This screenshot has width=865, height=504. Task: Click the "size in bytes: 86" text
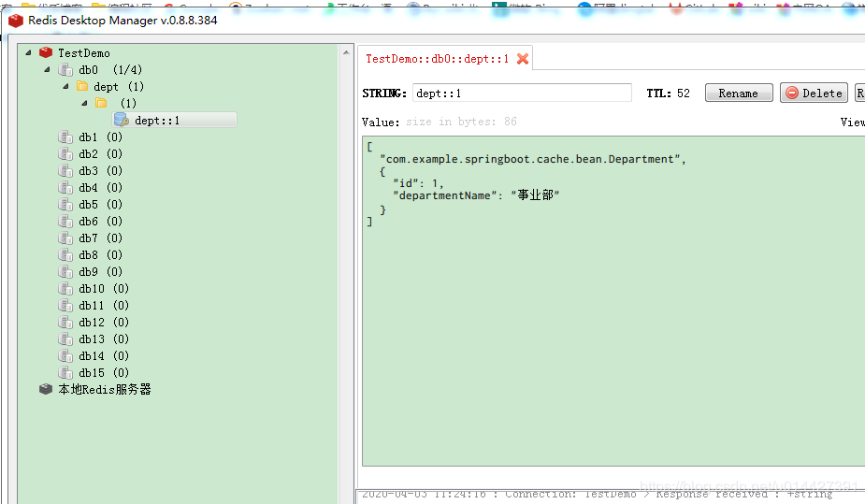[x=461, y=122]
